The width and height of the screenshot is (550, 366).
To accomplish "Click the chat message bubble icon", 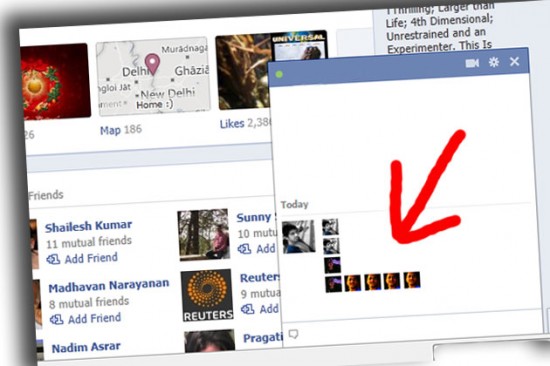I will click(294, 334).
